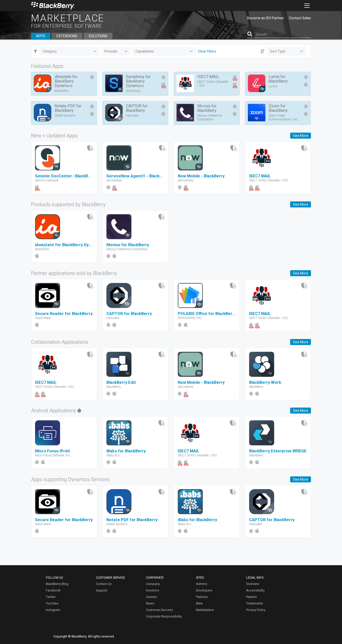Image resolution: width=342 pixels, height=644 pixels.
Task: Open Movius featured app icon
Action: (x=185, y=113)
